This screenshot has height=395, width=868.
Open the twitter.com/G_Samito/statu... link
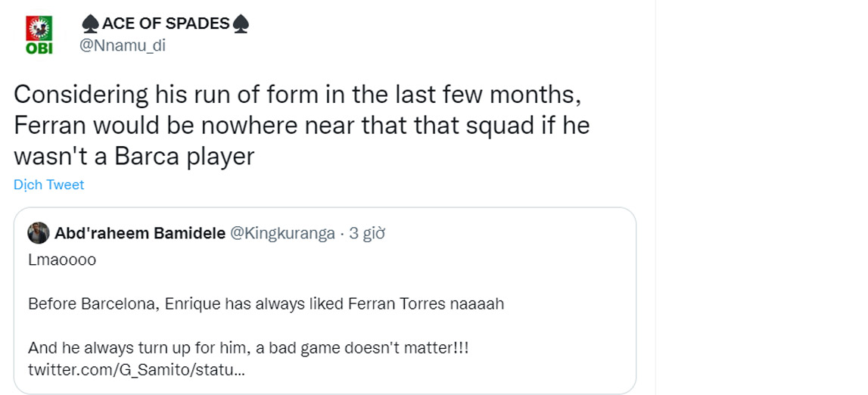coord(136,371)
